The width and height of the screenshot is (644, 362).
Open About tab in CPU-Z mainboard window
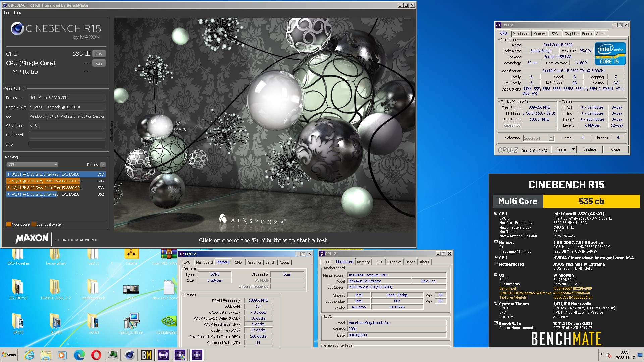coord(424,262)
